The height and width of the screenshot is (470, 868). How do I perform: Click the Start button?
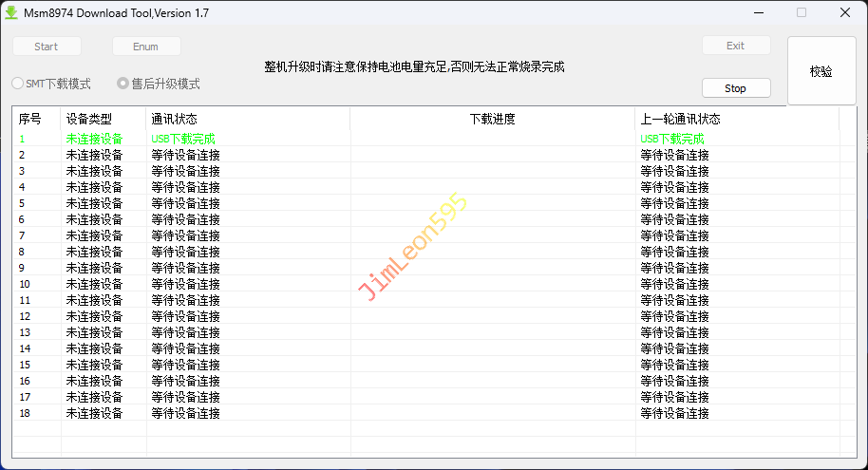click(x=47, y=47)
